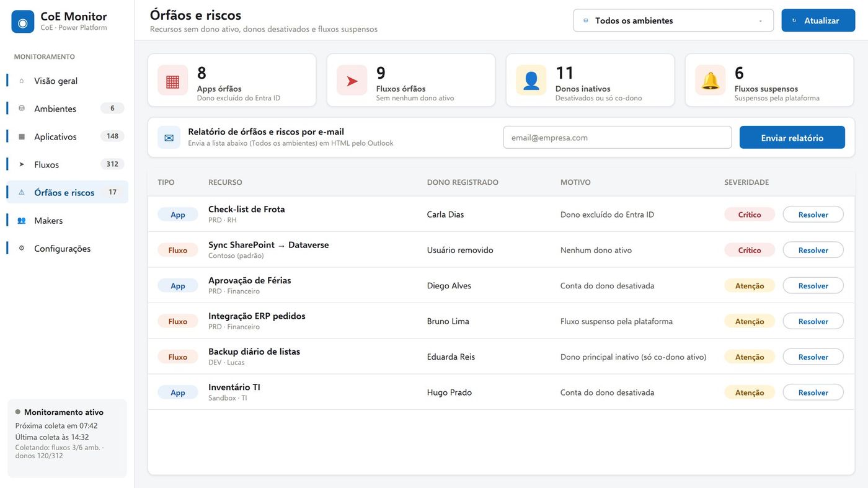Screen dimensions: 868x488
Task: Click the Monitoramento ativo status text
Action: pos(64,412)
